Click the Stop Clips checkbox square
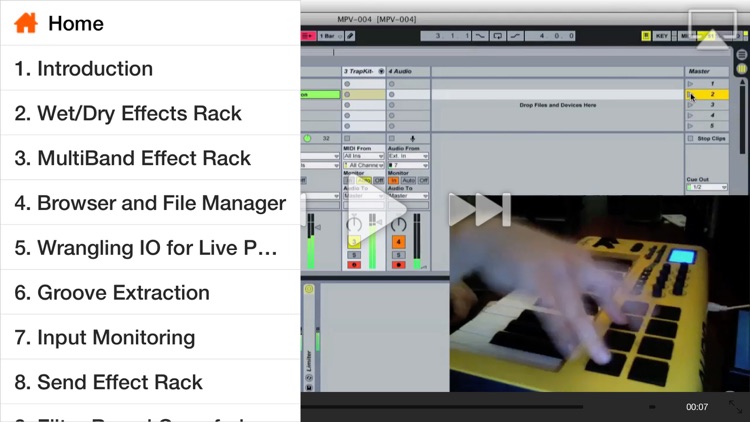750x422 pixels. coord(690,138)
